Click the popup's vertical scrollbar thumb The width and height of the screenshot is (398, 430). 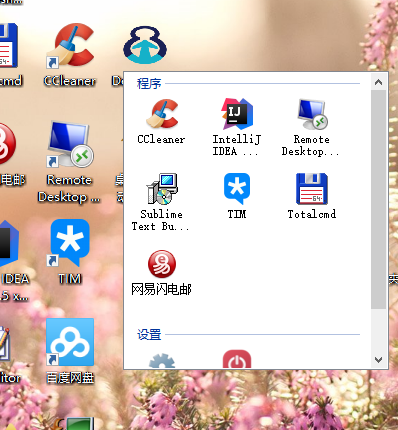point(378,199)
